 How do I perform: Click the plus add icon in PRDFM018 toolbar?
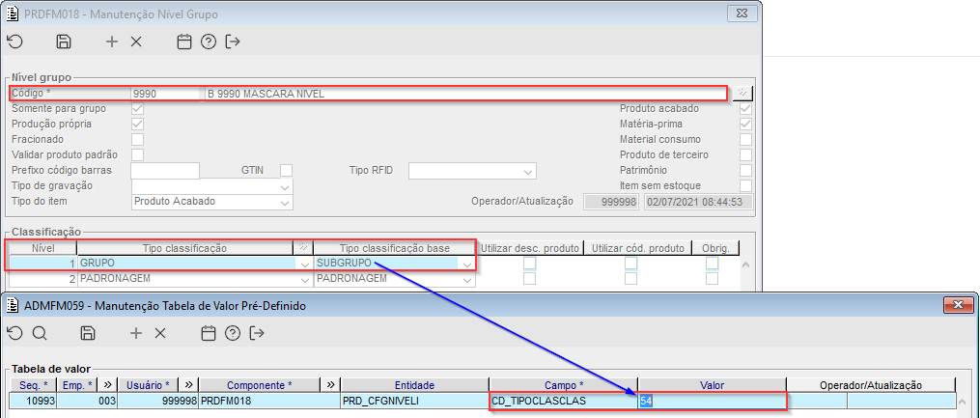pyautogui.click(x=112, y=42)
